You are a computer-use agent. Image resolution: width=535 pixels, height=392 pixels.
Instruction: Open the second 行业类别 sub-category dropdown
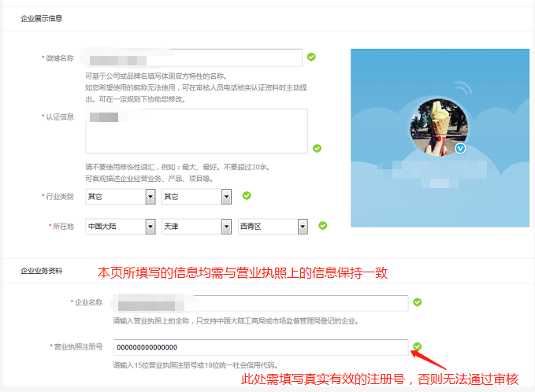point(196,197)
